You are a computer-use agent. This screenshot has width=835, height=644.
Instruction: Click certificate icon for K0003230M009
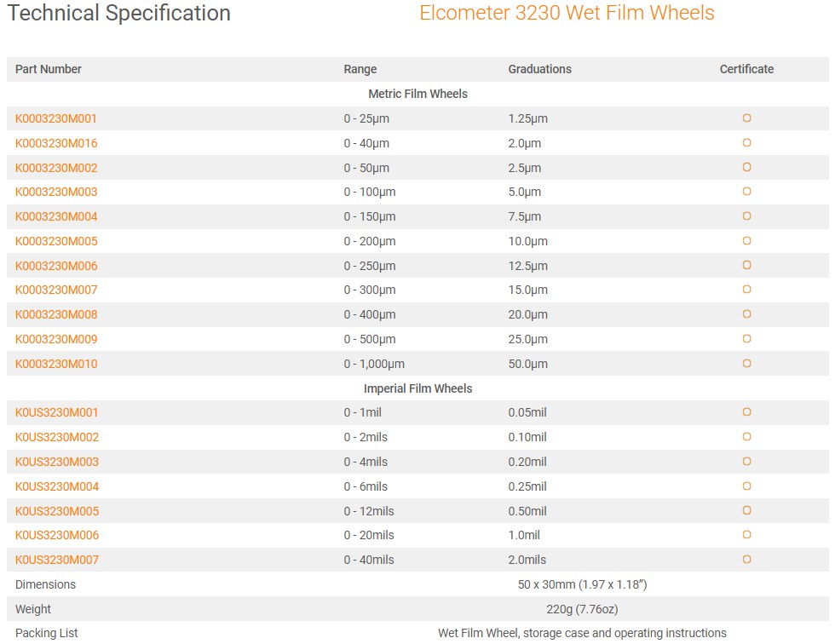coord(746,339)
